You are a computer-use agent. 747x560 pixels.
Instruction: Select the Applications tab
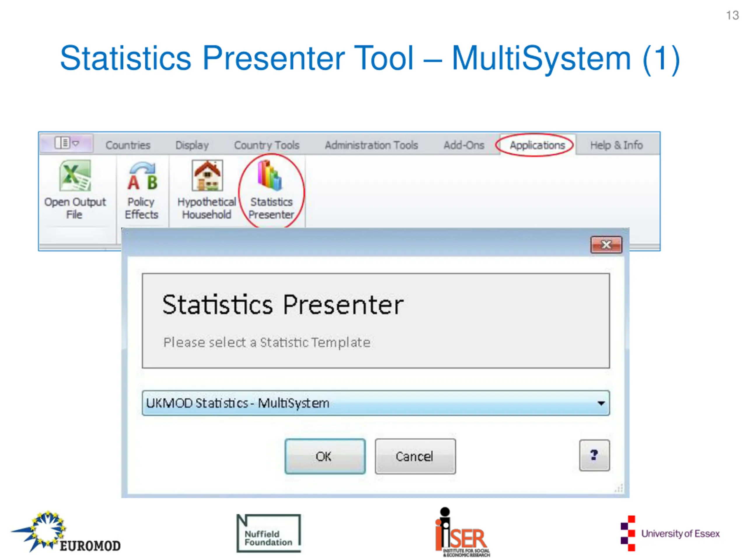click(x=537, y=145)
